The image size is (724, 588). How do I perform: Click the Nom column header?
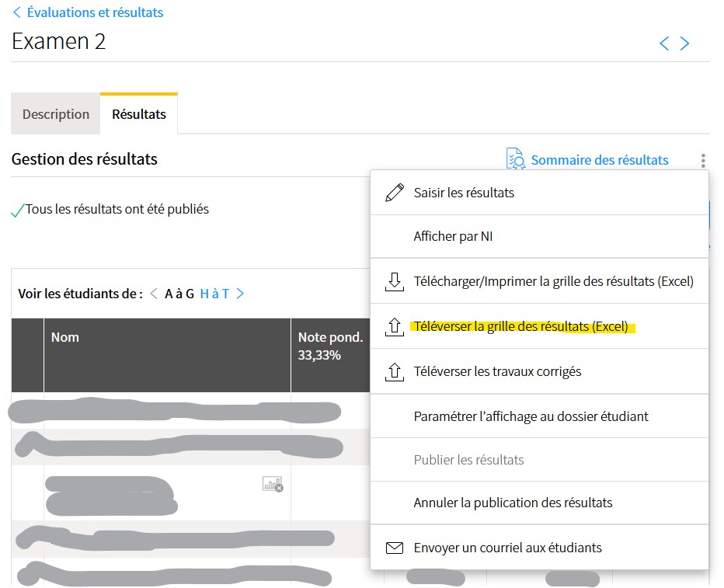[x=64, y=337]
